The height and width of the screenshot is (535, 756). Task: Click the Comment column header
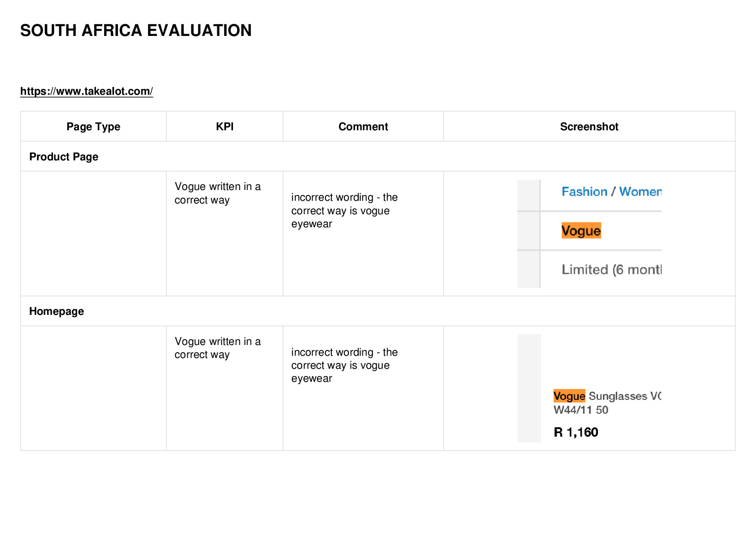point(363,127)
